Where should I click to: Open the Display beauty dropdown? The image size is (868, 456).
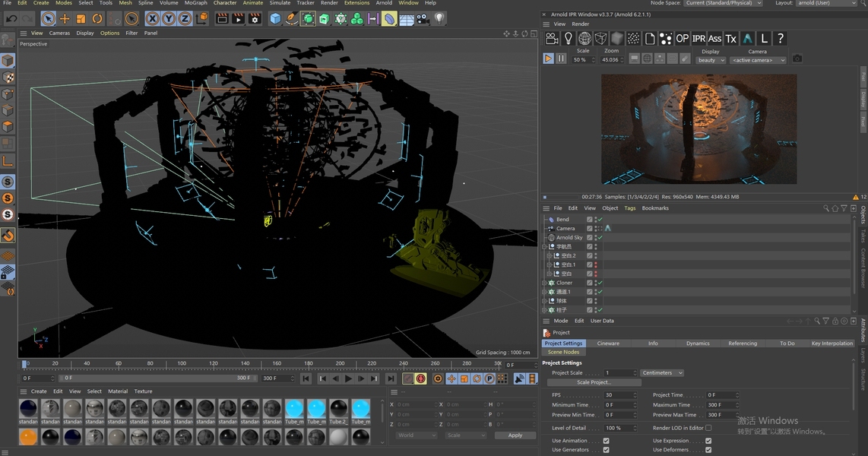[710, 60]
